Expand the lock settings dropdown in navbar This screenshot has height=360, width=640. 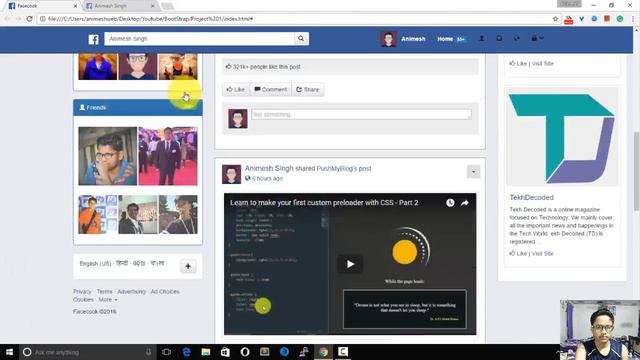click(537, 38)
